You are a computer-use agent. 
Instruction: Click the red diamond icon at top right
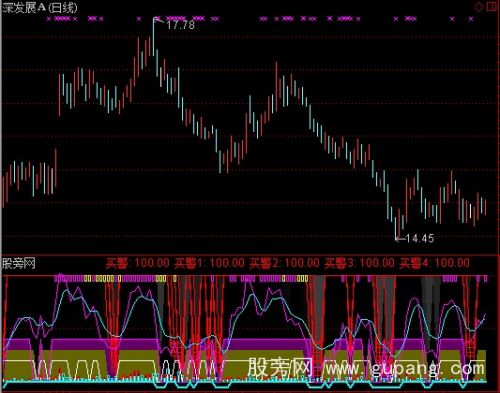(x=479, y=7)
